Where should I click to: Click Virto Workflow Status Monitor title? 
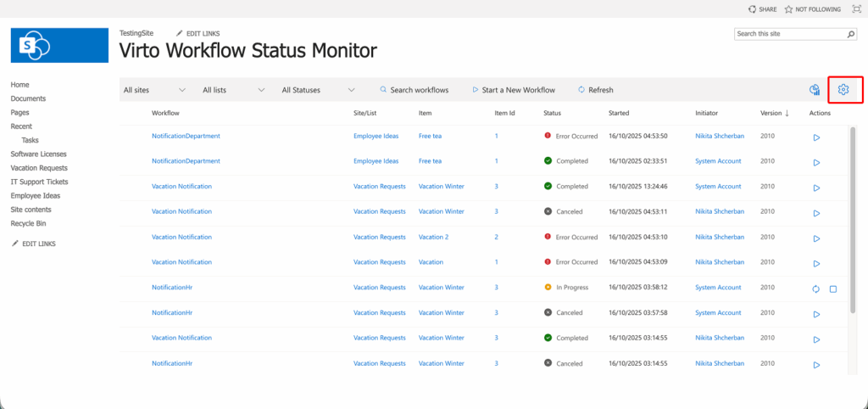pyautogui.click(x=248, y=50)
